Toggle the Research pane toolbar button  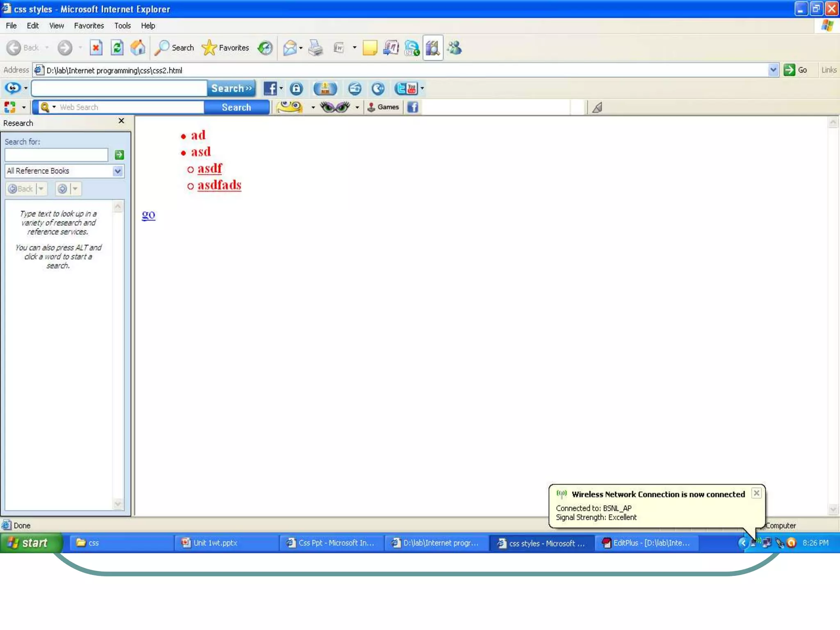[433, 48]
